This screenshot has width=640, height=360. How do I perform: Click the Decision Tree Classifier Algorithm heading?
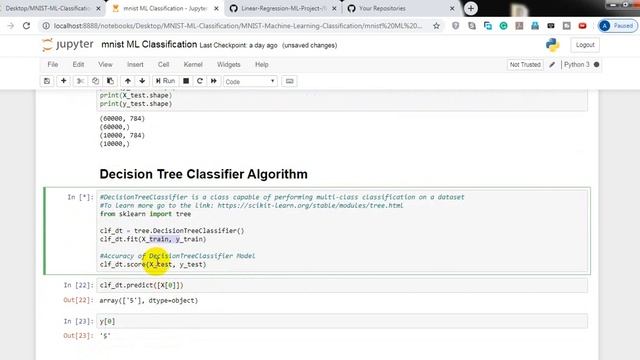click(x=203, y=174)
